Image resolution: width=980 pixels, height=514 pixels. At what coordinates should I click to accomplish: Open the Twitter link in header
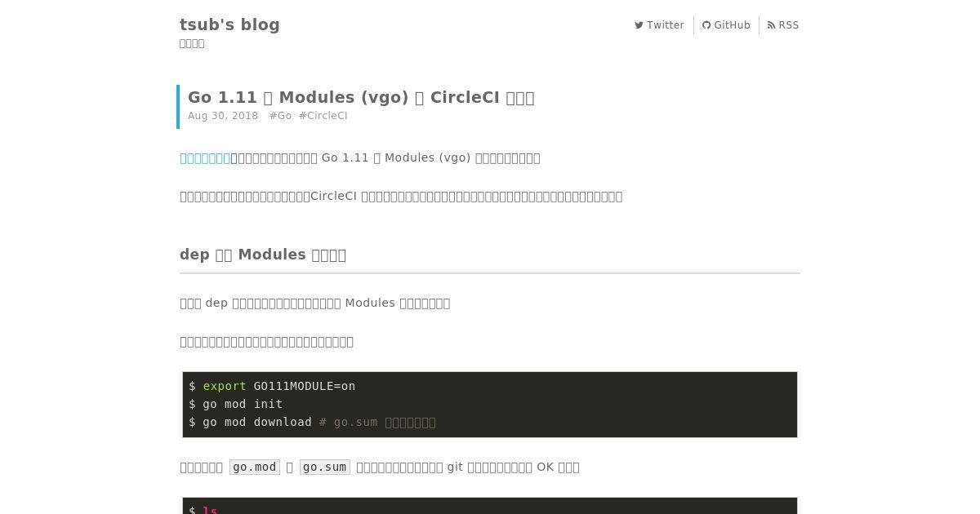tap(659, 25)
